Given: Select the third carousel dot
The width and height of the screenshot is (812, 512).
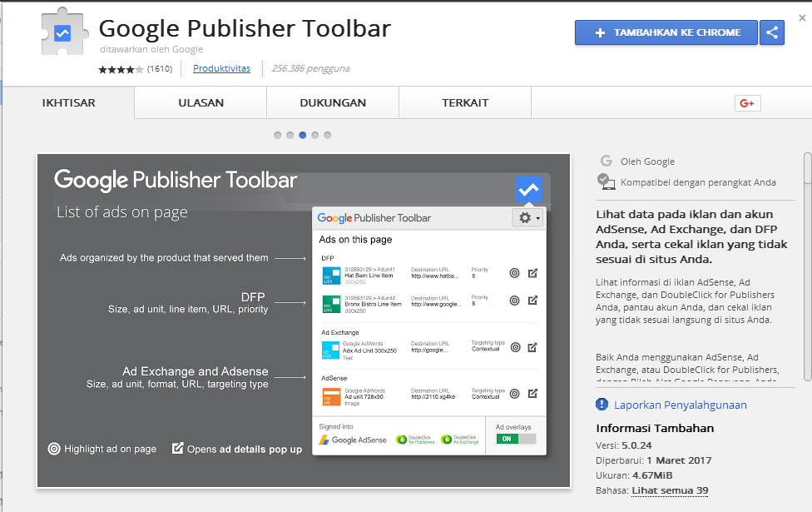Looking at the screenshot, I should click(x=303, y=135).
